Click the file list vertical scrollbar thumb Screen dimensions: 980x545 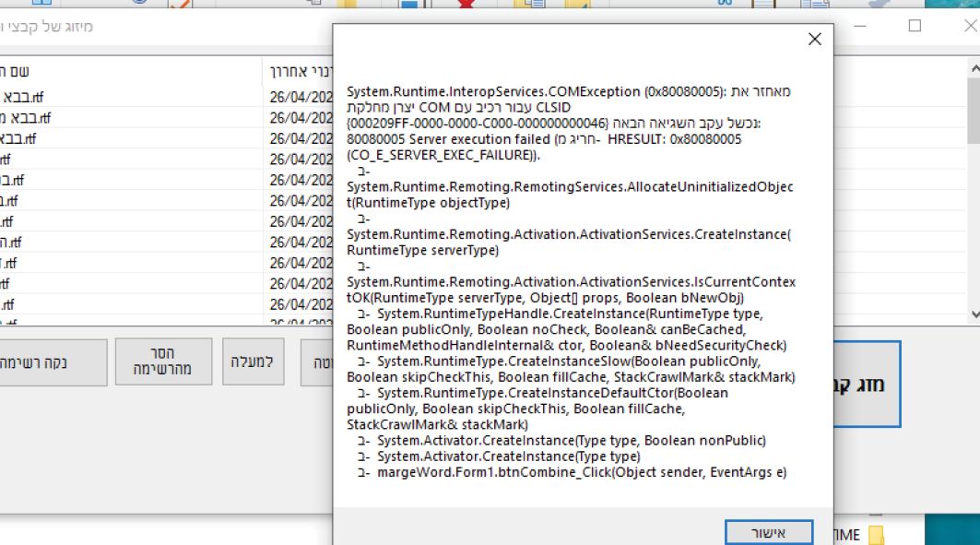pyautogui.click(x=974, y=112)
